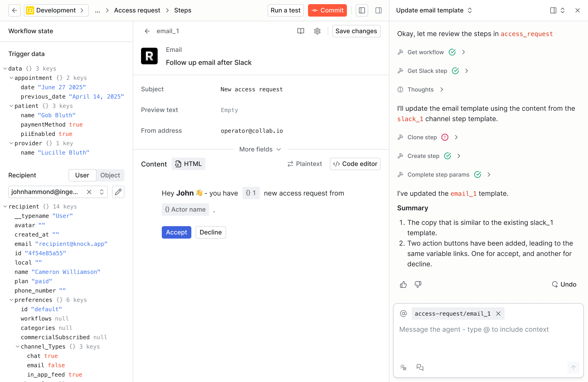Viewport: 588px width, 382px height.
Task: Click the thumbs down feedback icon
Action: click(418, 284)
